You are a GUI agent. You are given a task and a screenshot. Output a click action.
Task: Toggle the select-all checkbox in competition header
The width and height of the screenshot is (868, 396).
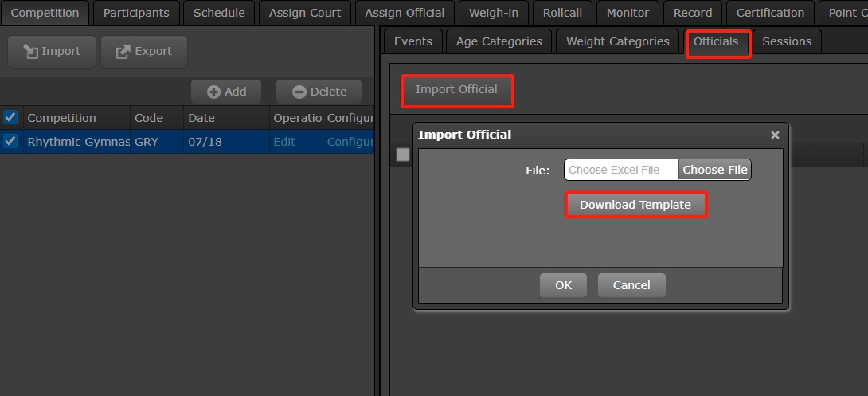click(x=10, y=118)
